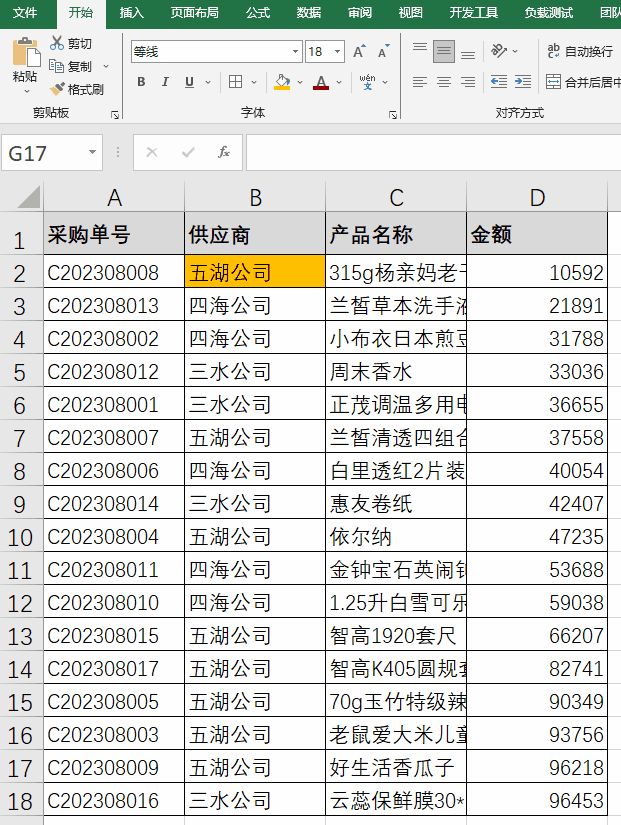The height and width of the screenshot is (825, 621).
Task: Switch to the Data (数据) tab
Action: (x=309, y=13)
